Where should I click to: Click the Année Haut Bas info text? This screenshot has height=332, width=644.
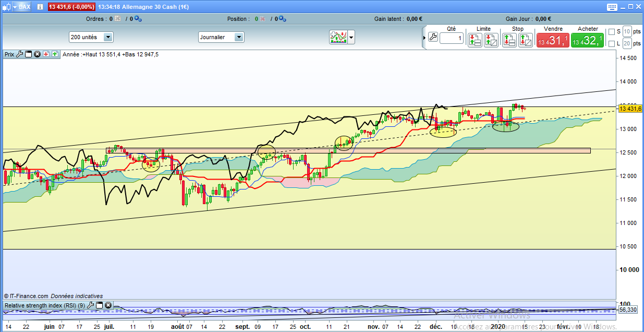(110, 54)
